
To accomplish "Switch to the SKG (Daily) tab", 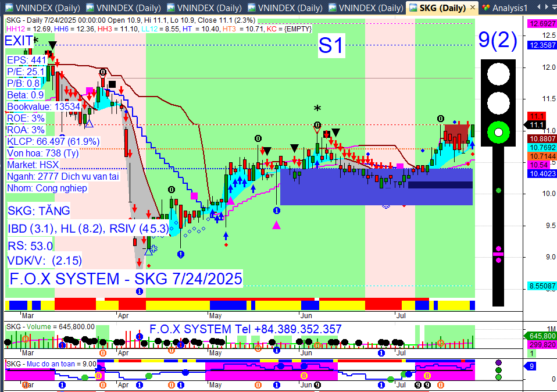I will click(x=442, y=8).
